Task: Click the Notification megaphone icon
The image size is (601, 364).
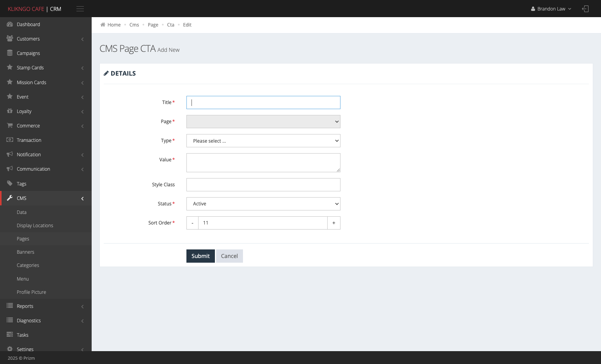Action: click(10, 154)
